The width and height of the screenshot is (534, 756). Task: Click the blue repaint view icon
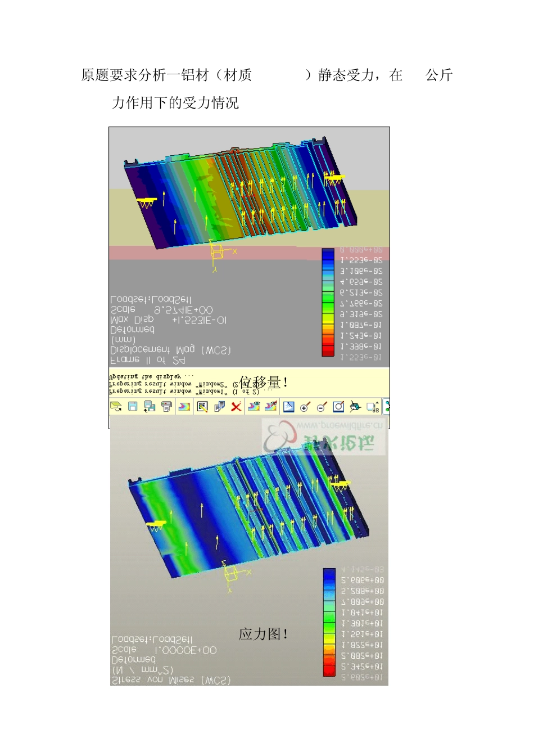pos(289,406)
